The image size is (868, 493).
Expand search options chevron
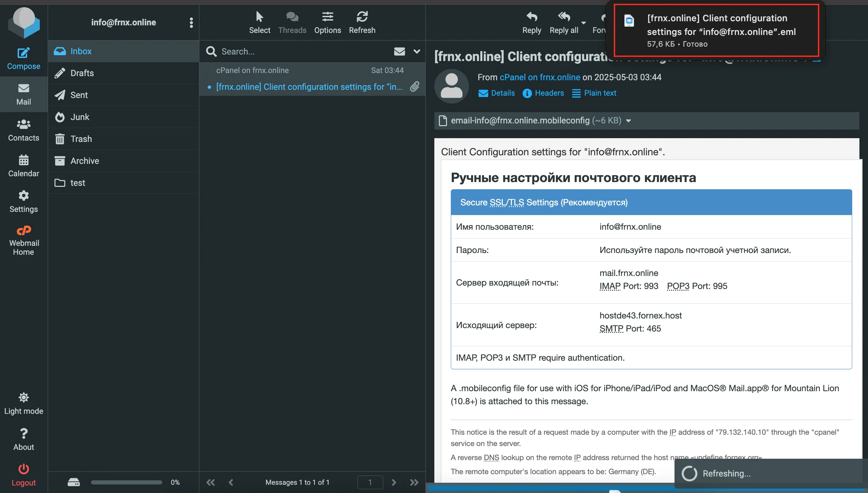pos(417,51)
